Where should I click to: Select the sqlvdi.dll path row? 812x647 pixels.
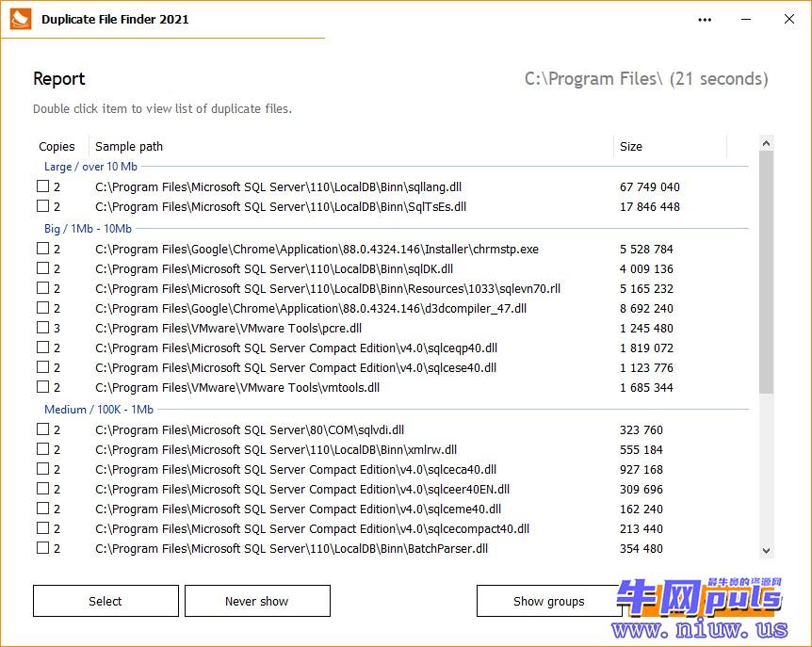(250, 429)
